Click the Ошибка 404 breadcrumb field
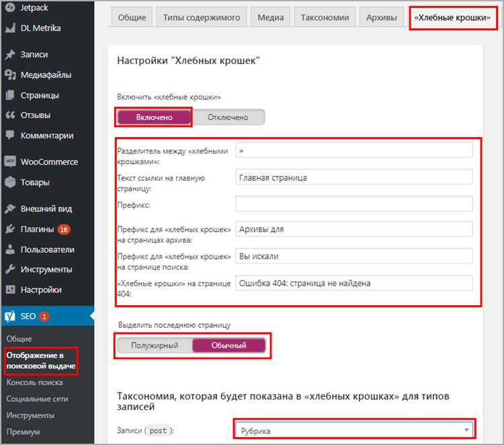The height and width of the screenshot is (445, 504). 354,283
